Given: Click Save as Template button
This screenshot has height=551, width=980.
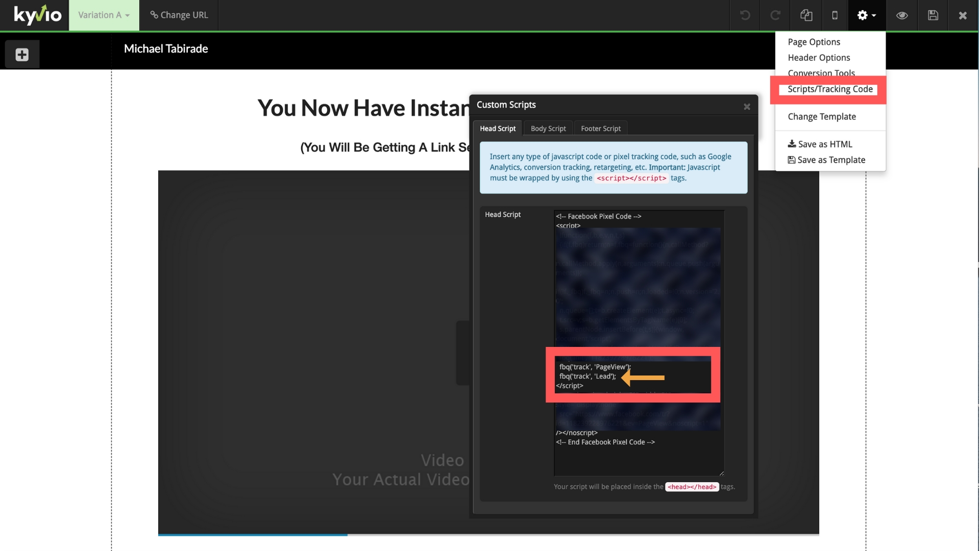Looking at the screenshot, I should (x=826, y=160).
